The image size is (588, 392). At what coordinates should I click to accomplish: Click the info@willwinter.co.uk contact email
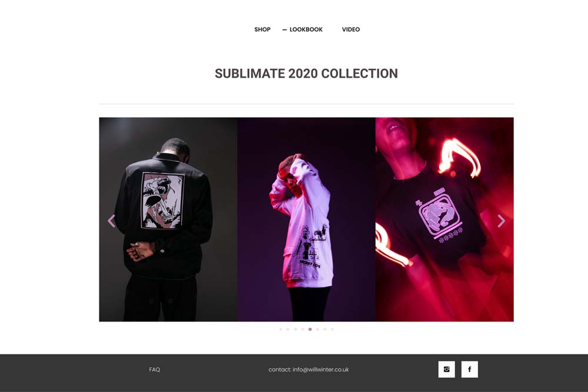(x=320, y=370)
